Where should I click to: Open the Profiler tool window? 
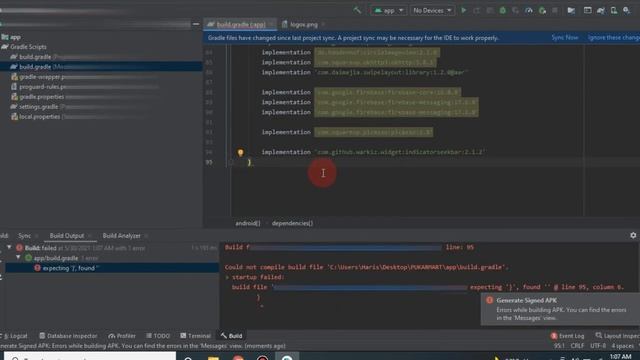pyautogui.click(x=122, y=336)
